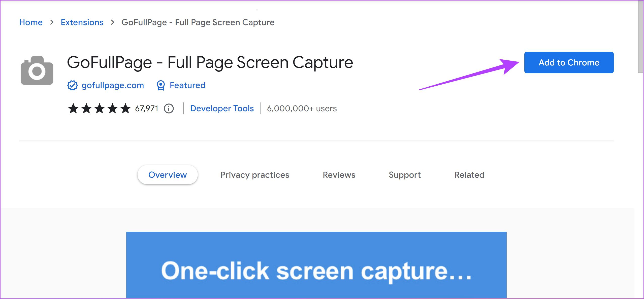Click the GoFullPage camera extension icon
Image resolution: width=644 pixels, height=299 pixels.
pos(37,70)
